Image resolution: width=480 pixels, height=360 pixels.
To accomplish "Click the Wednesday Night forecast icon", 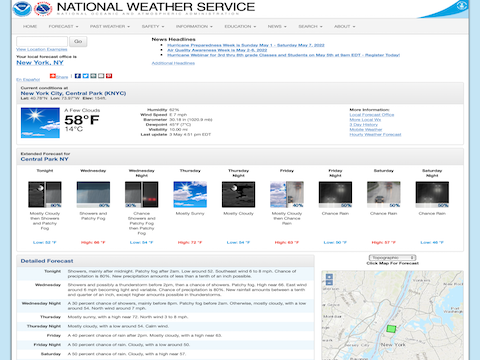I will click(142, 194).
